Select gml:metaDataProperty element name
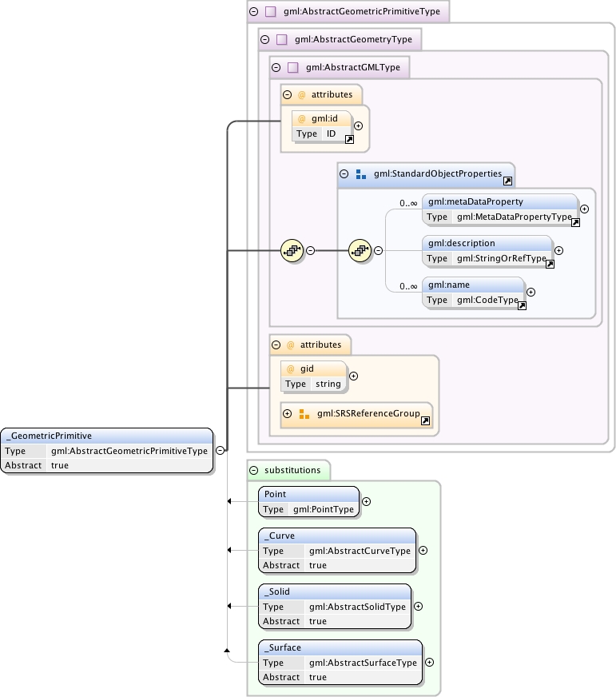 [x=475, y=201]
